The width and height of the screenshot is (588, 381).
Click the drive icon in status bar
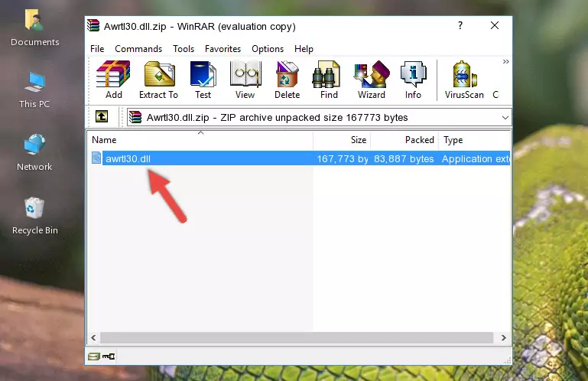[x=94, y=356]
